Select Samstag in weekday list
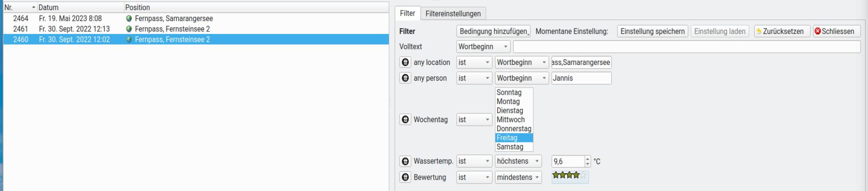This screenshot has height=191, width=868. (x=514, y=147)
